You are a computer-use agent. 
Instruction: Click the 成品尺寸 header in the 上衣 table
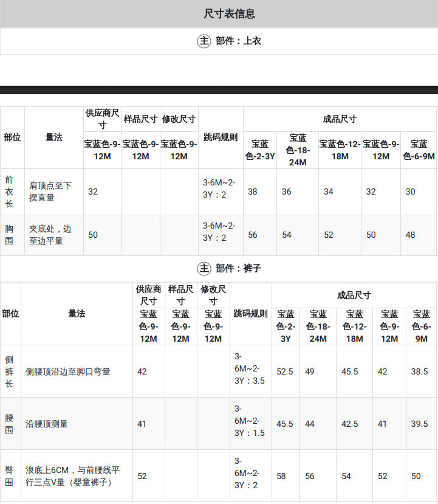click(340, 119)
